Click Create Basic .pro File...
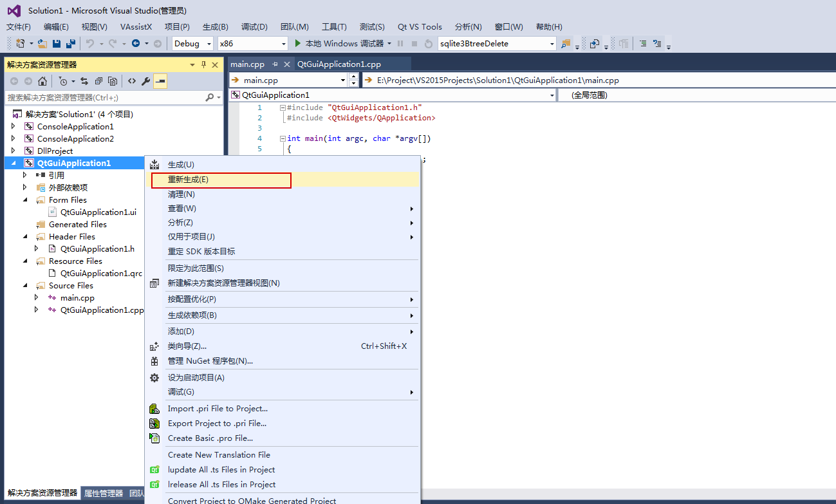Viewport: 836px width, 504px height. click(283, 438)
